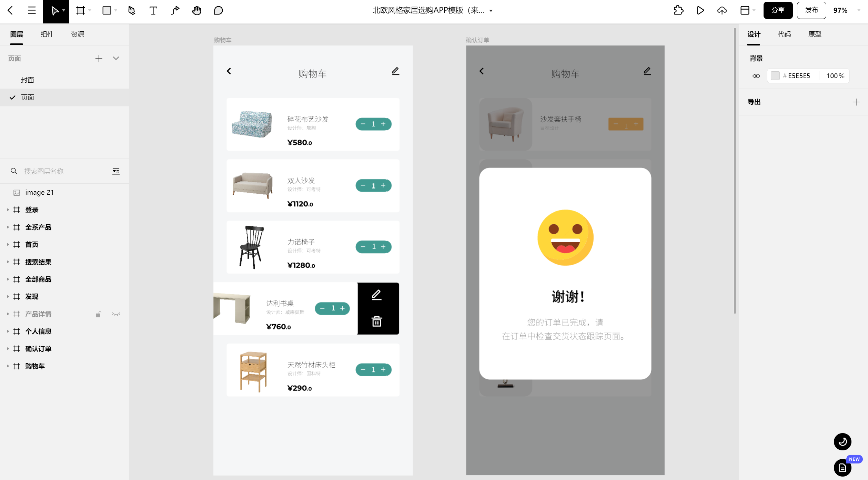Screen dimensions: 868x480
Task: Select the 确认订单 layer
Action: [x=64, y=349]
